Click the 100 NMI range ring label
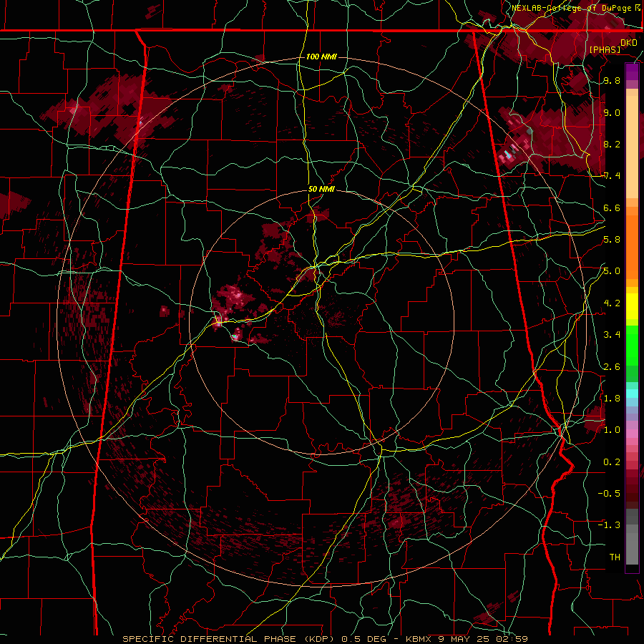 click(321, 57)
